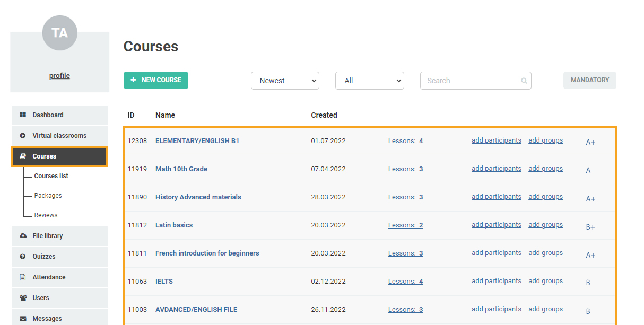Image resolution: width=644 pixels, height=325 pixels.
Task: Click the Mandatory button
Action: tap(589, 80)
